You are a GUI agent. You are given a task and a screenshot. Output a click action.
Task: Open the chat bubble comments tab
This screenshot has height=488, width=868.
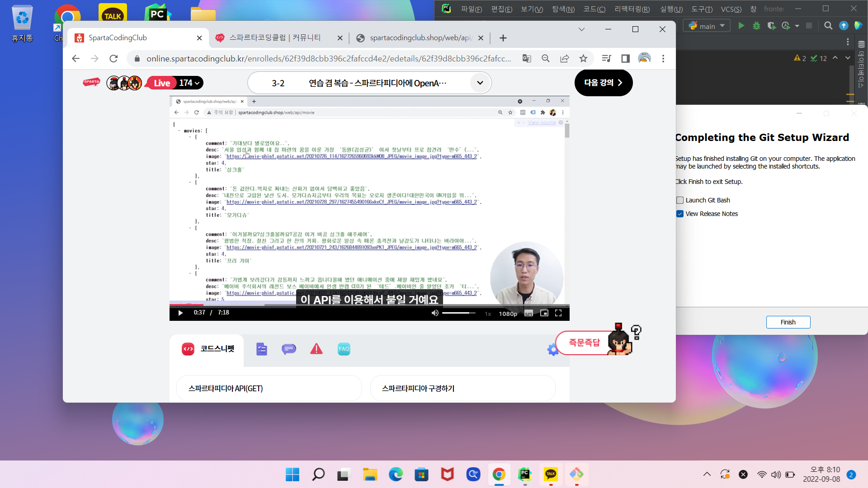point(288,349)
